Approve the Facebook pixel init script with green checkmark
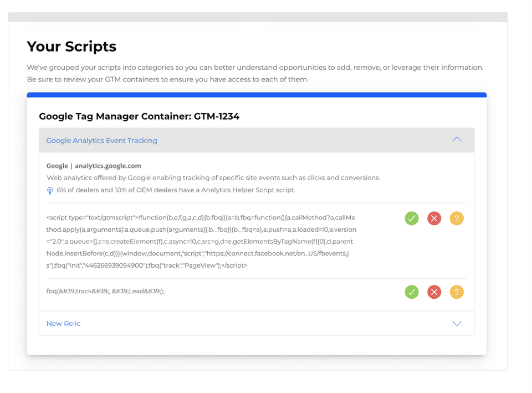Viewport: 532px width, 393px height. pos(412,218)
